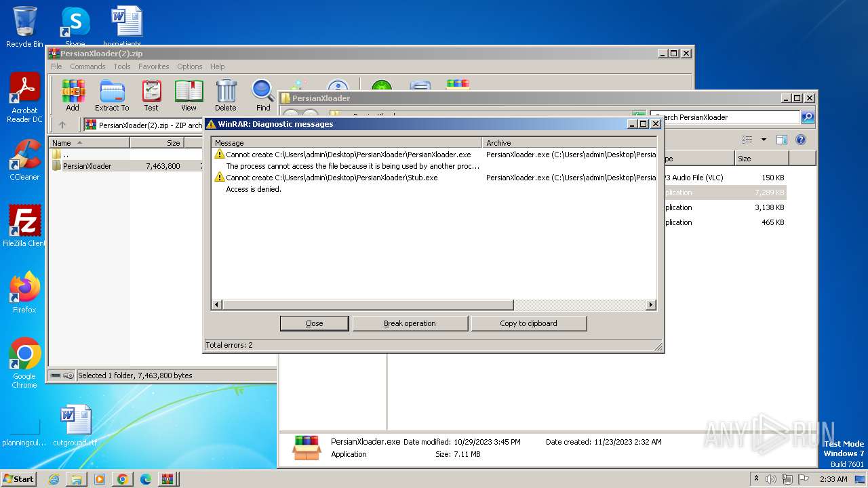The height and width of the screenshot is (488, 868).
Task: Click the search magnifier in the PersianXloader window
Action: coord(808,117)
